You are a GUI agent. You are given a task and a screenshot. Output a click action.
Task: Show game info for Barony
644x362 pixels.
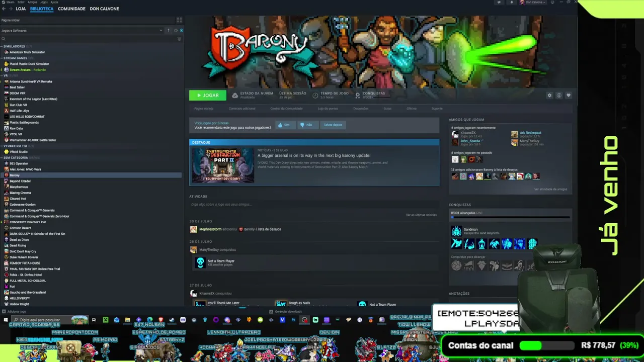pyautogui.click(x=559, y=96)
